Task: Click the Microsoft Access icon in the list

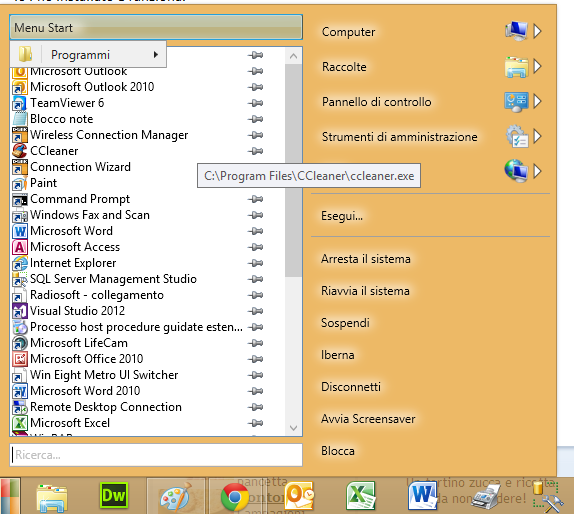Action: tap(20, 247)
